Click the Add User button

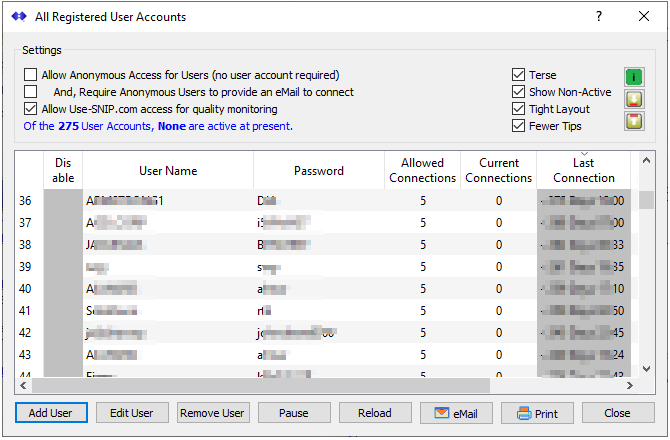point(51,413)
